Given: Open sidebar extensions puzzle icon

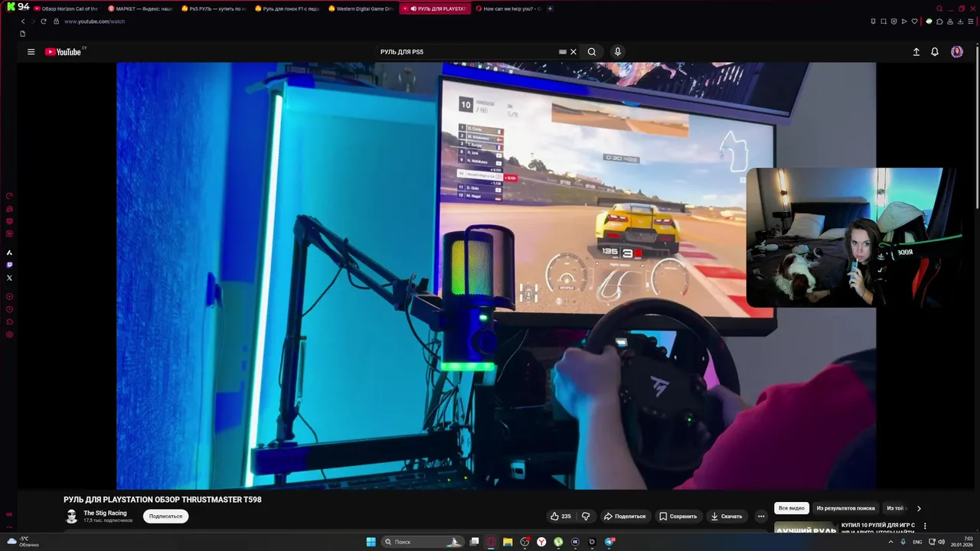Looking at the screenshot, I should coord(9,321).
